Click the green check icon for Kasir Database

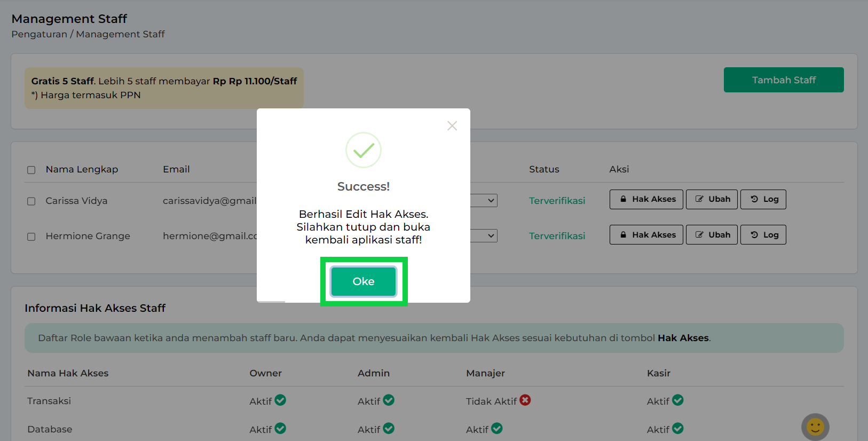click(678, 428)
